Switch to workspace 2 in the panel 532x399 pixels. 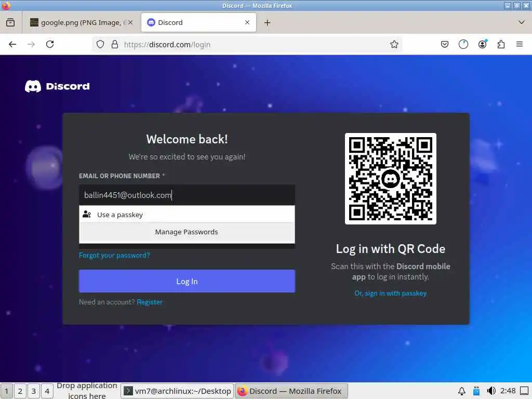point(20,391)
